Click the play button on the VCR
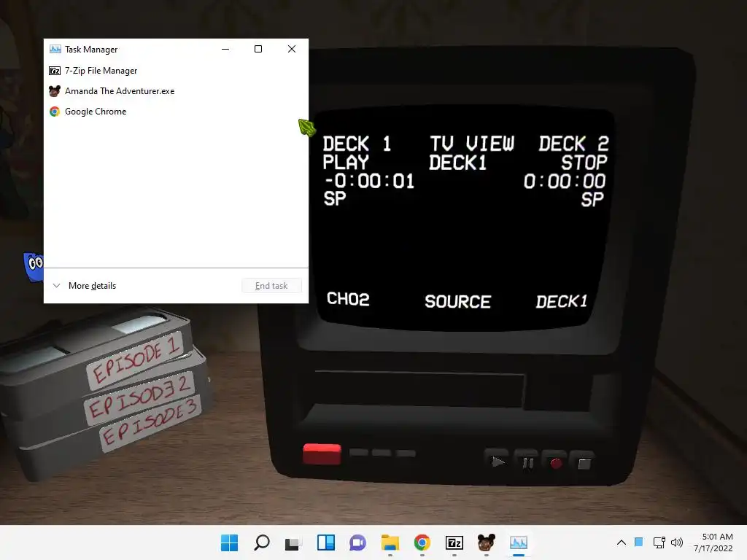Screen dimensions: 747x560 [498, 462]
